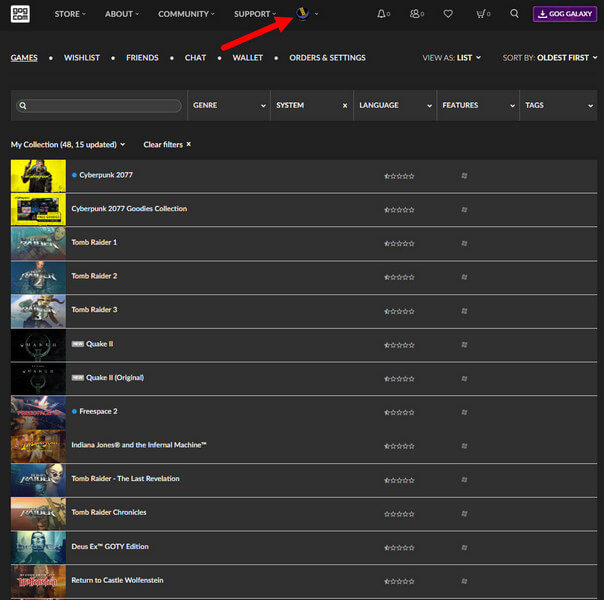This screenshot has height=600, width=604.
Task: Open the Support menu
Action: pyautogui.click(x=255, y=14)
